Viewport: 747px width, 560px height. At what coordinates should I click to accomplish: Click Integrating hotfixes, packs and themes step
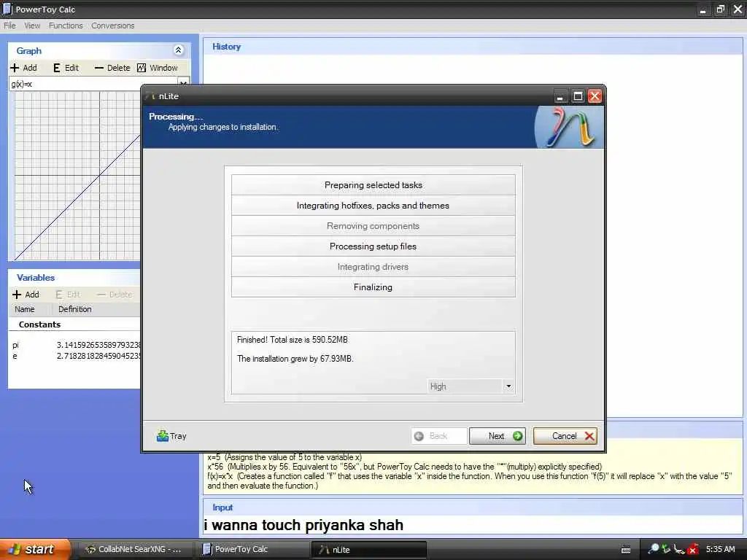(x=373, y=205)
